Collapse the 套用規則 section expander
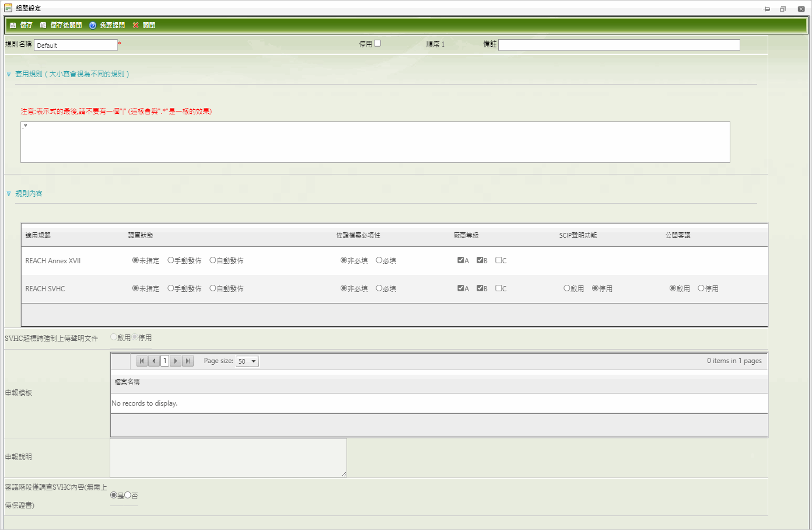This screenshot has height=530, width=812. pyautogui.click(x=9, y=74)
